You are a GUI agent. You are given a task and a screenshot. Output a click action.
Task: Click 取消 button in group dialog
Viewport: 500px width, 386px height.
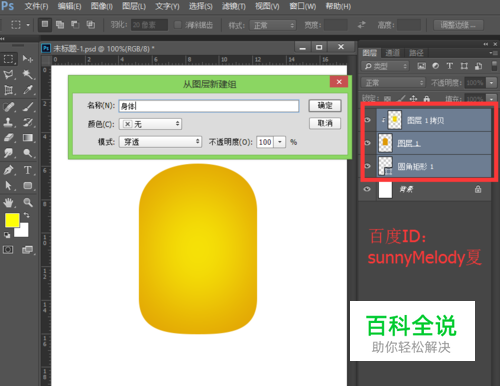click(x=325, y=123)
